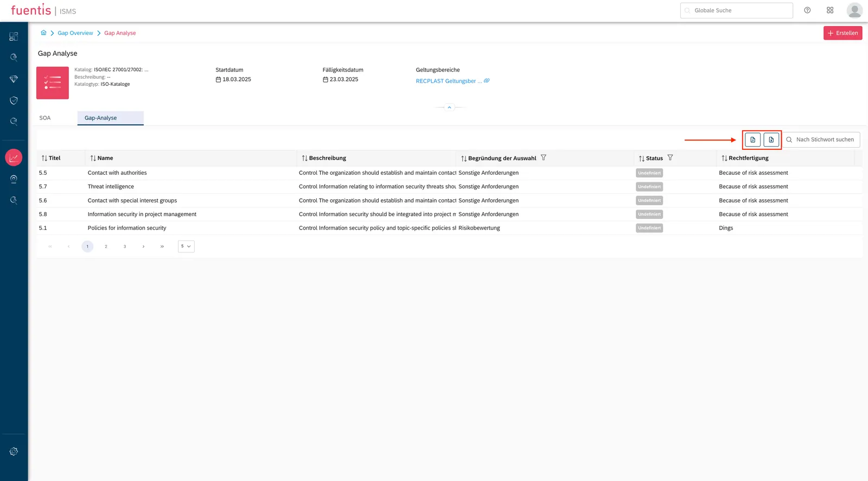868x481 pixels.
Task: Click the red Gap Analyse catalog thumbnail
Action: click(53, 83)
